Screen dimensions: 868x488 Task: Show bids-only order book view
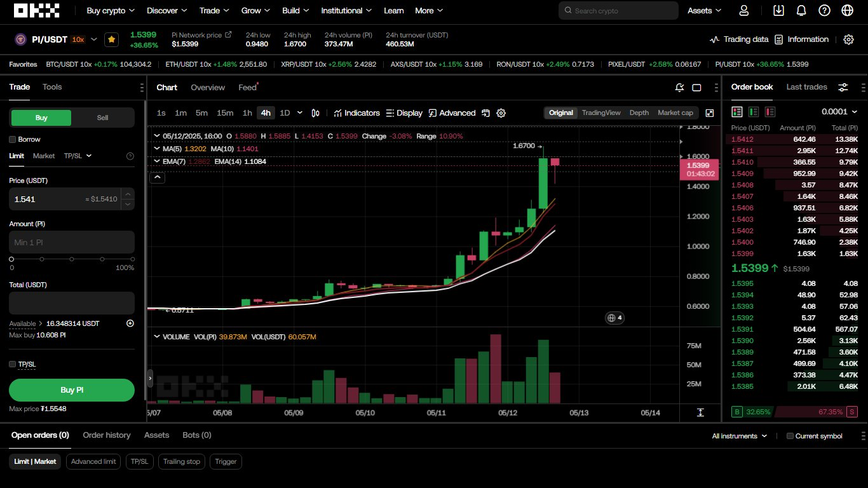(754, 112)
